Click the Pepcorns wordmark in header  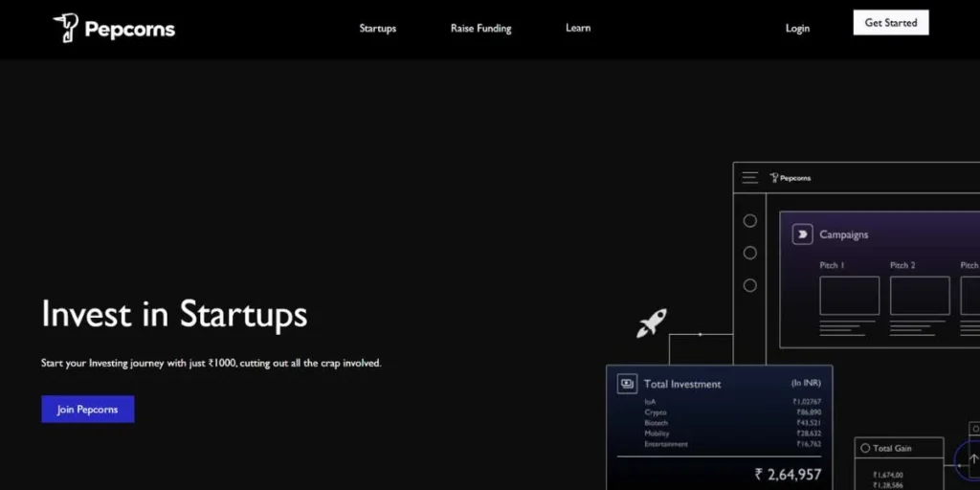[x=130, y=30]
